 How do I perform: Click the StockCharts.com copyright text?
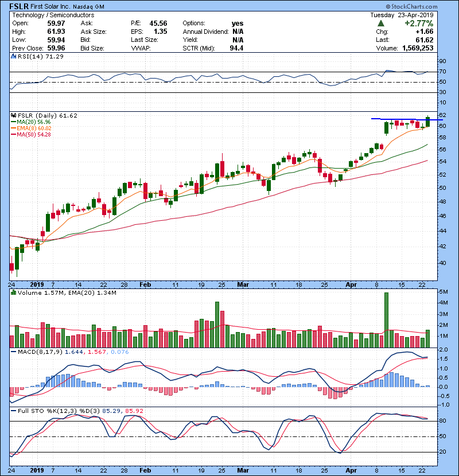pyautogui.click(x=411, y=6)
